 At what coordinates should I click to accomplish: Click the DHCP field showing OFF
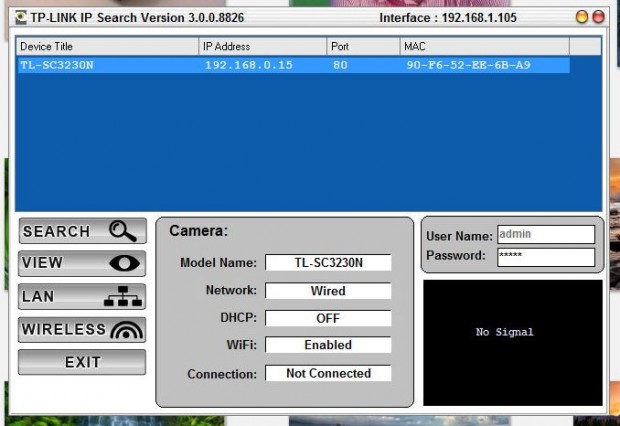[328, 318]
